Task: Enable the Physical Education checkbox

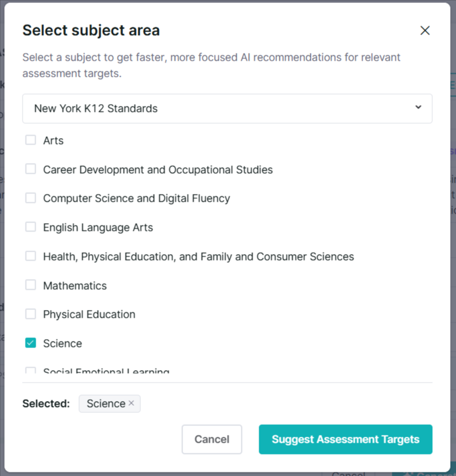Action: tap(31, 314)
